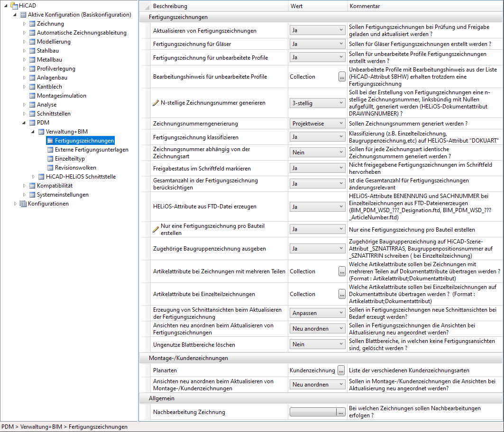Open Fertigungszeichnung für Gläser dropdown
The height and width of the screenshot is (432, 504).
317,44
